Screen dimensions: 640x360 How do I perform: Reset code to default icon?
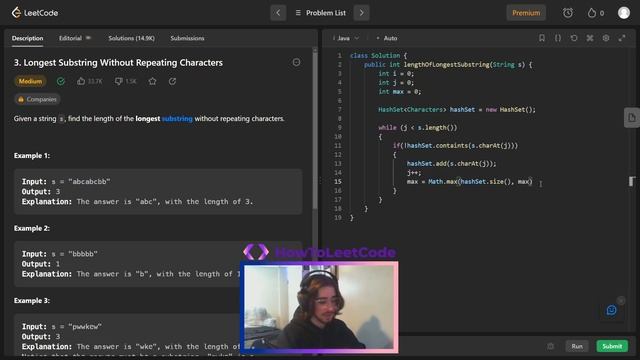coord(574,38)
